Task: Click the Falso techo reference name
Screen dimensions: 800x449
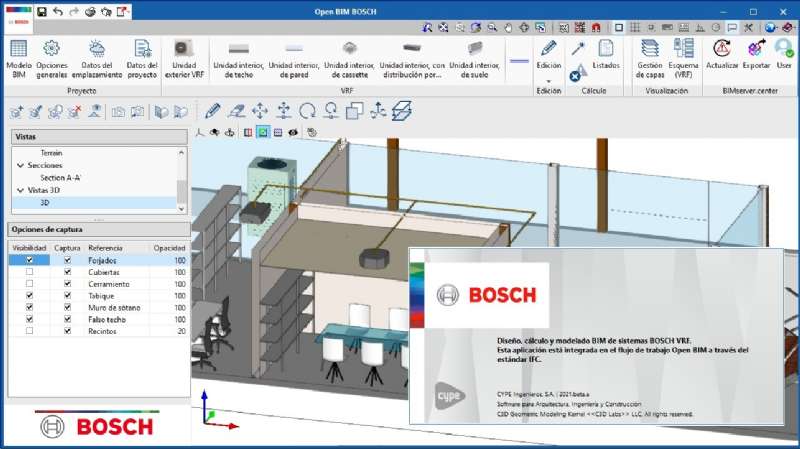Action: click(x=107, y=319)
